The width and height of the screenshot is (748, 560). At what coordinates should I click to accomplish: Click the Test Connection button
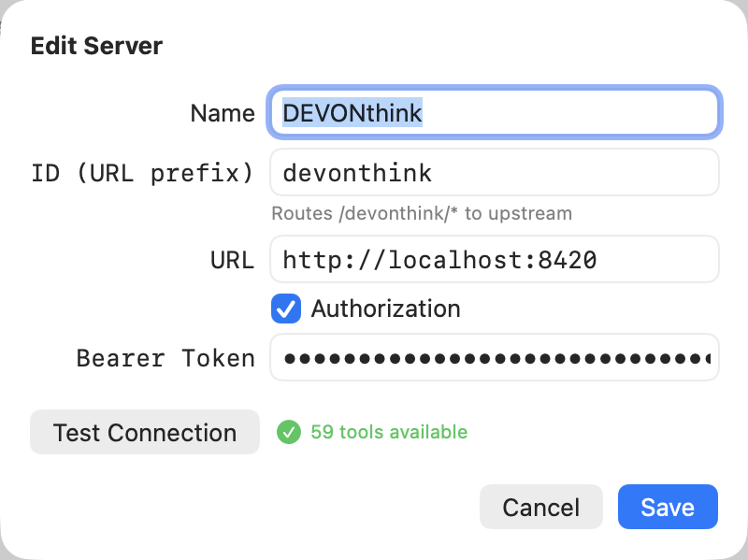[x=145, y=432]
